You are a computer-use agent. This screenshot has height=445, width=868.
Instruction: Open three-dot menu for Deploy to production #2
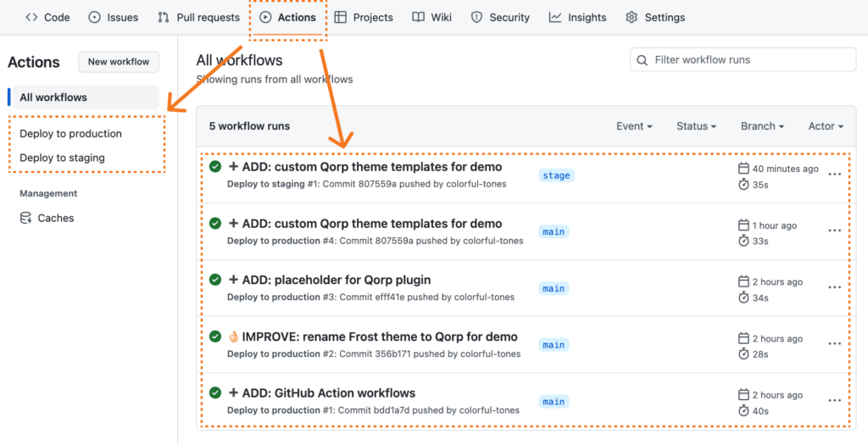pyautogui.click(x=834, y=344)
